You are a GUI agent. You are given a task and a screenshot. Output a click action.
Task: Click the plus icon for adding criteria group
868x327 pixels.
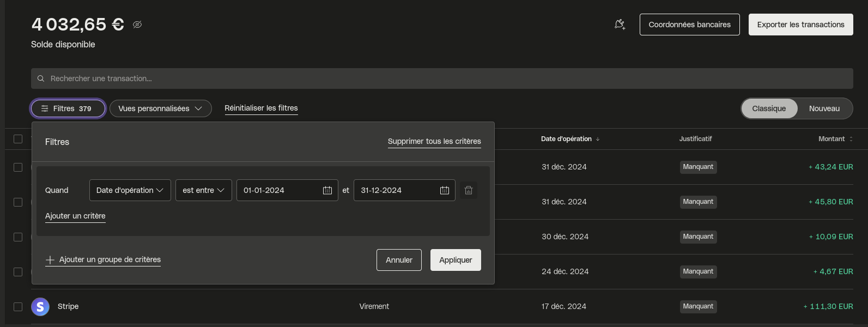[x=50, y=260]
